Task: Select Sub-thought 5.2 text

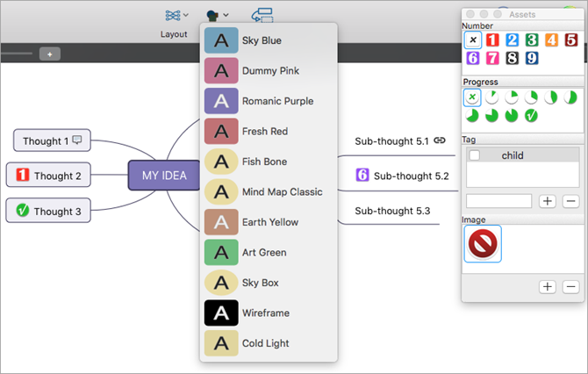Action: 412,176
